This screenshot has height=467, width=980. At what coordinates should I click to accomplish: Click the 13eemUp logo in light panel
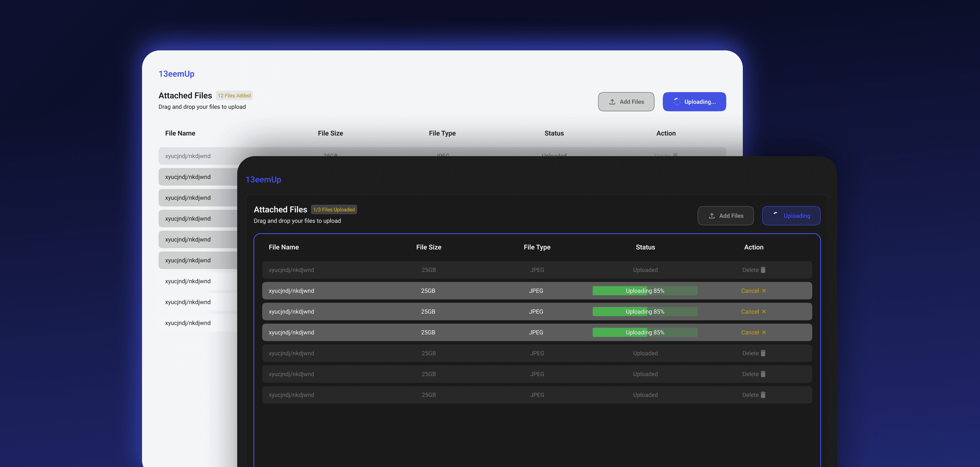[x=177, y=74]
